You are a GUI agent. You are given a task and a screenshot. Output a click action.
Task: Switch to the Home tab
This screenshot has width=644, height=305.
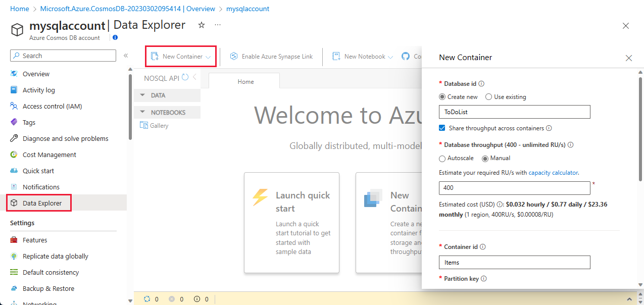click(245, 82)
